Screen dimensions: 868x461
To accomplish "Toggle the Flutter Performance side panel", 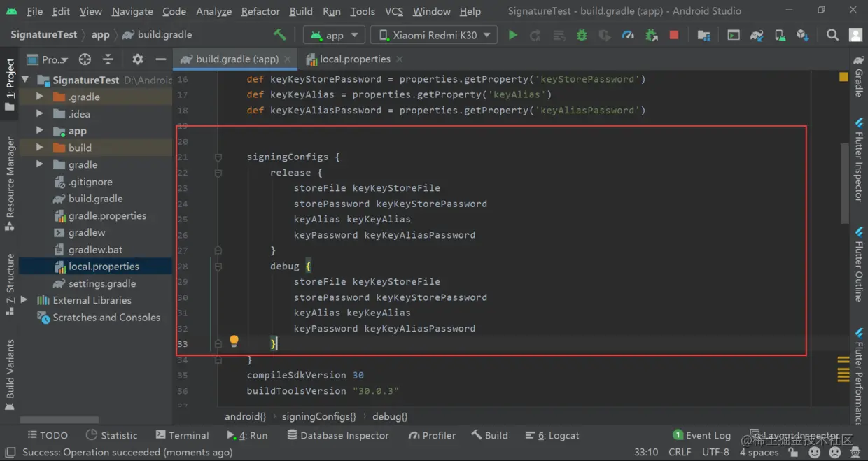I will coord(859,376).
